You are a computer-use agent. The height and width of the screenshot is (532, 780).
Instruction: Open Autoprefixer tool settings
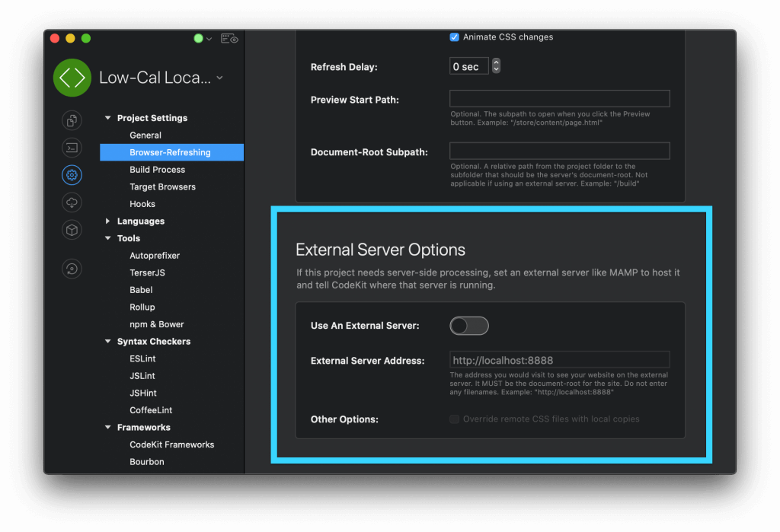pos(155,256)
